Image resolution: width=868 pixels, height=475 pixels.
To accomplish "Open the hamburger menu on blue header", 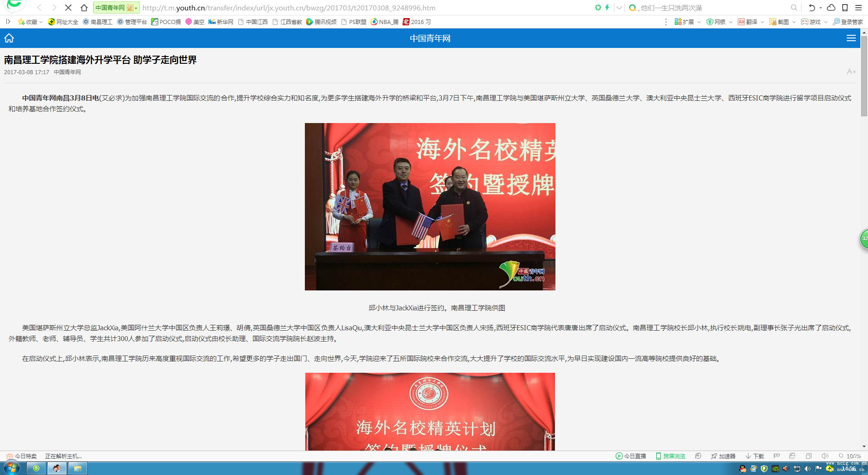I will pos(851,38).
